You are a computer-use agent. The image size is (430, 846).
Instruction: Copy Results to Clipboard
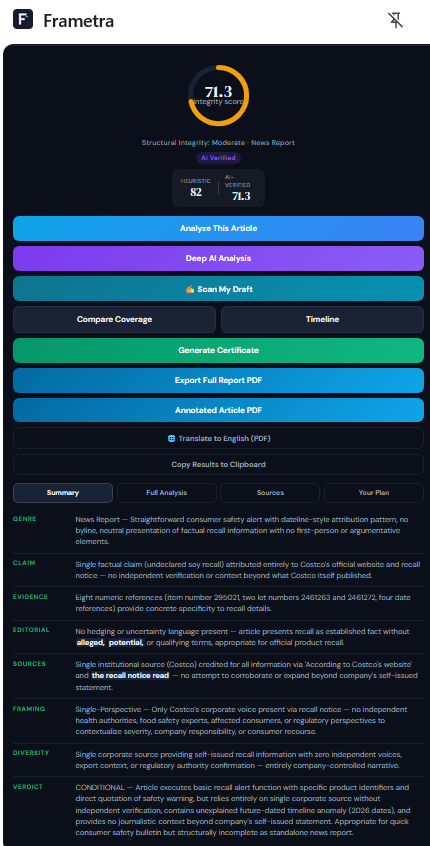pyautogui.click(x=219, y=465)
